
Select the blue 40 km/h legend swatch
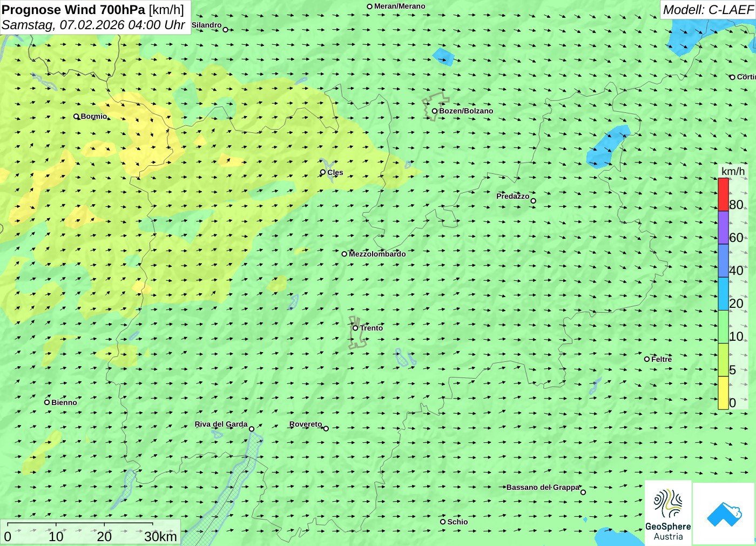coord(723,260)
